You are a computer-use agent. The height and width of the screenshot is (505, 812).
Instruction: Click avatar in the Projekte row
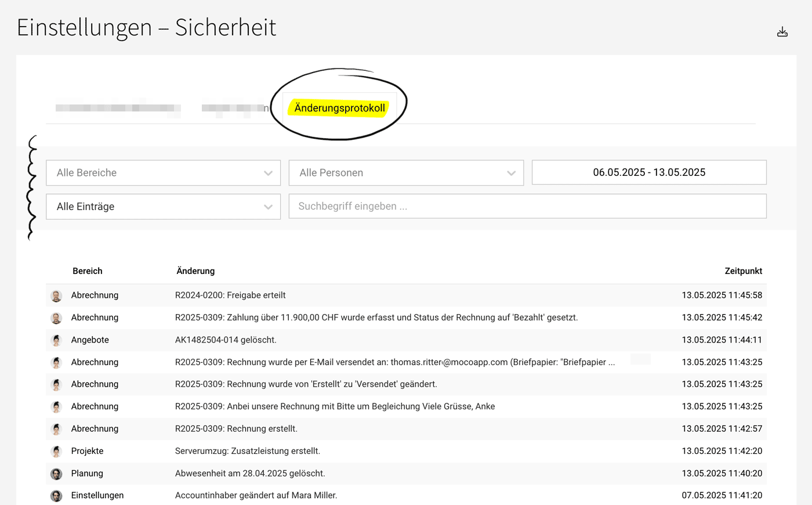tap(56, 452)
